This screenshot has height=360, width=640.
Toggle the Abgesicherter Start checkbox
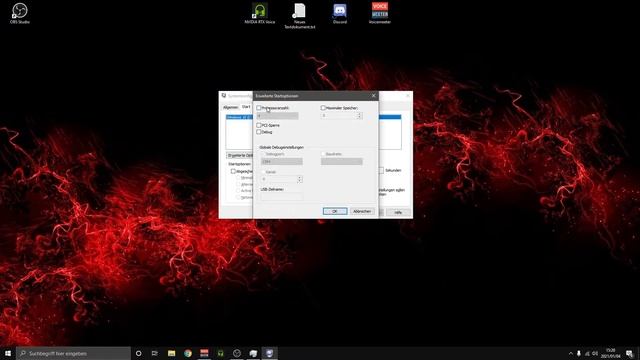(233, 171)
